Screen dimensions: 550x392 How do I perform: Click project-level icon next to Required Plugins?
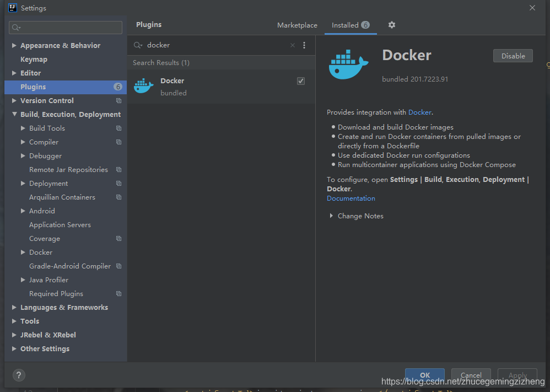pyautogui.click(x=119, y=294)
